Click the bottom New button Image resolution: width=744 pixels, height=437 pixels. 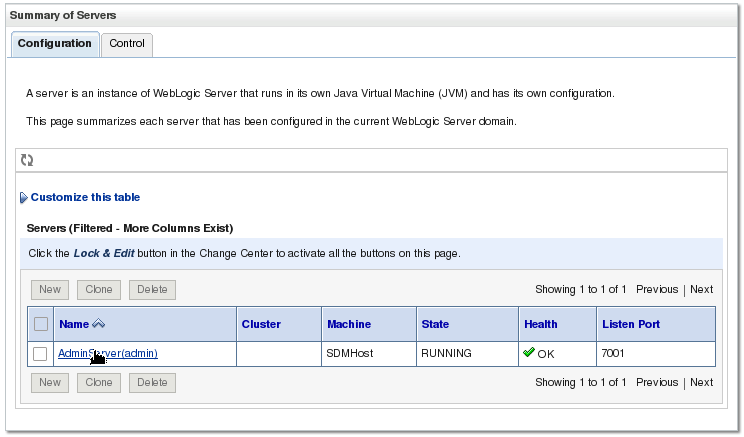coord(50,382)
